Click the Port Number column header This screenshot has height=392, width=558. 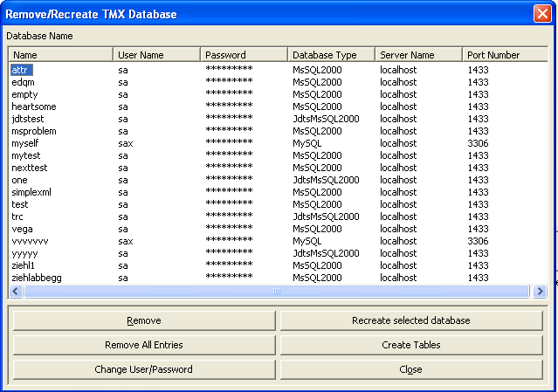(503, 55)
